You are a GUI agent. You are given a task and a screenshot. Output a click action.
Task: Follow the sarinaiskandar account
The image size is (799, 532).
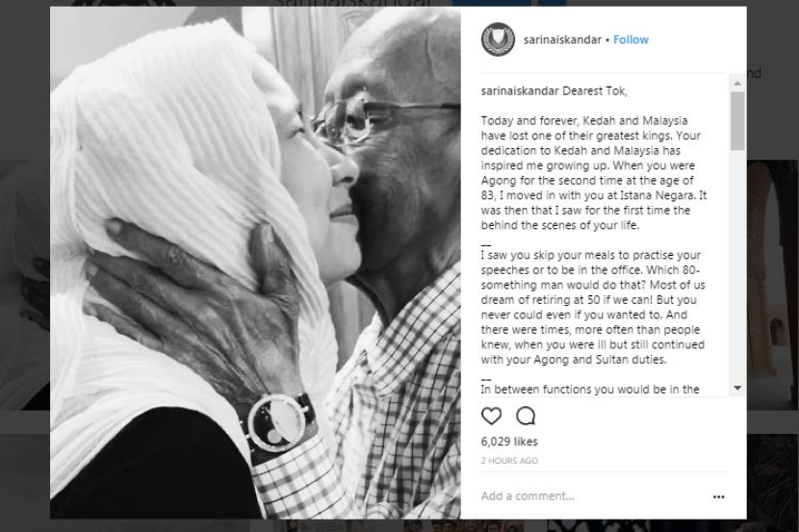631,39
